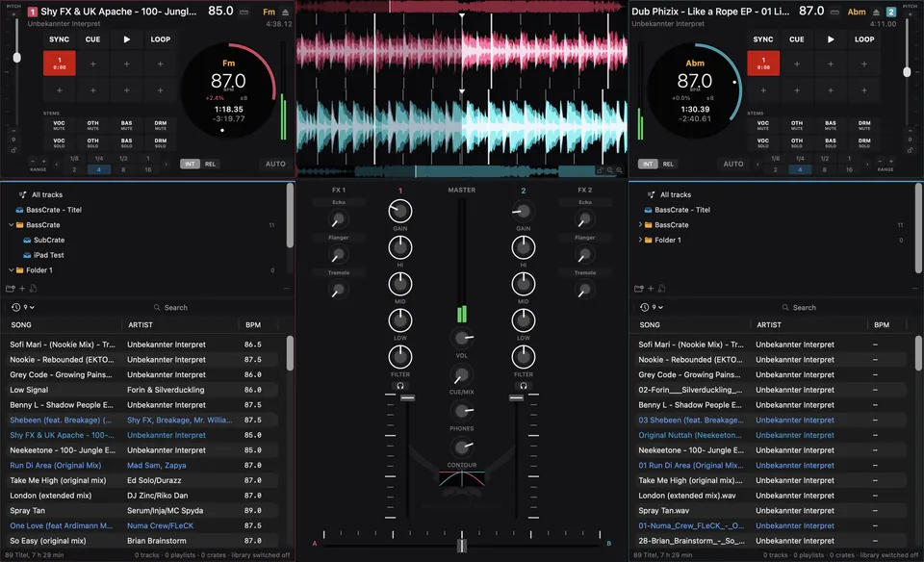Click the left library smart-crate document icon
924x562 pixels.
pyautogui.click(x=33, y=289)
